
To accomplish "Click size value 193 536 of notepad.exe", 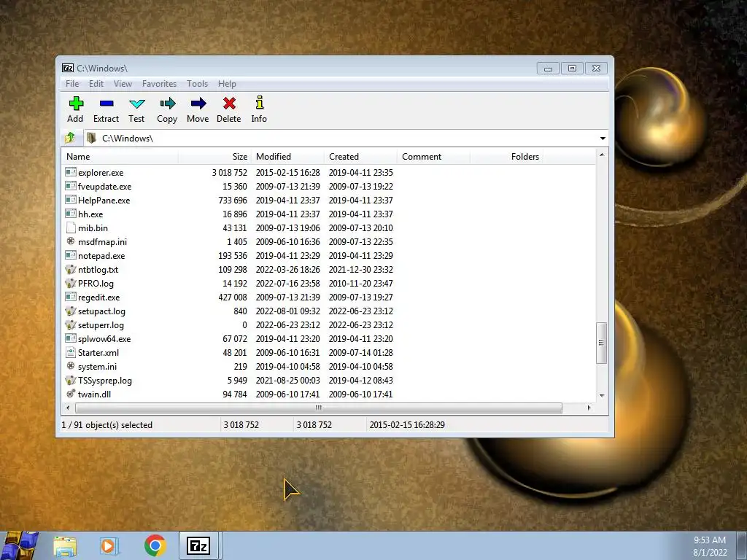I will [x=233, y=256].
